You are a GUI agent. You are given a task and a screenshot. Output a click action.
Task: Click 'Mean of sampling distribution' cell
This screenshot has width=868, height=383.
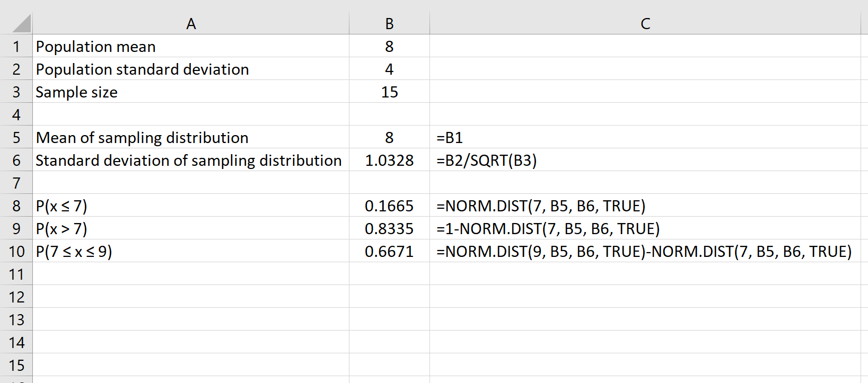191,137
